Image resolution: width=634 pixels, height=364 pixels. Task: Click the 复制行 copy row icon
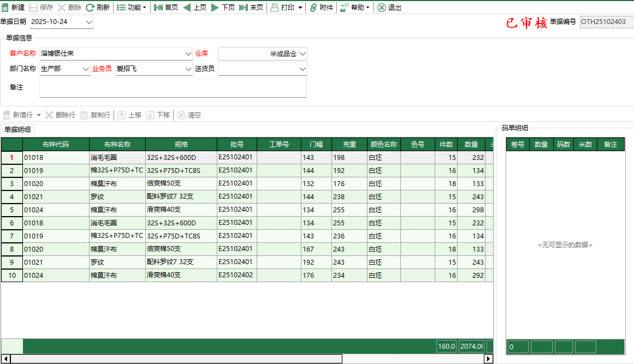83,115
